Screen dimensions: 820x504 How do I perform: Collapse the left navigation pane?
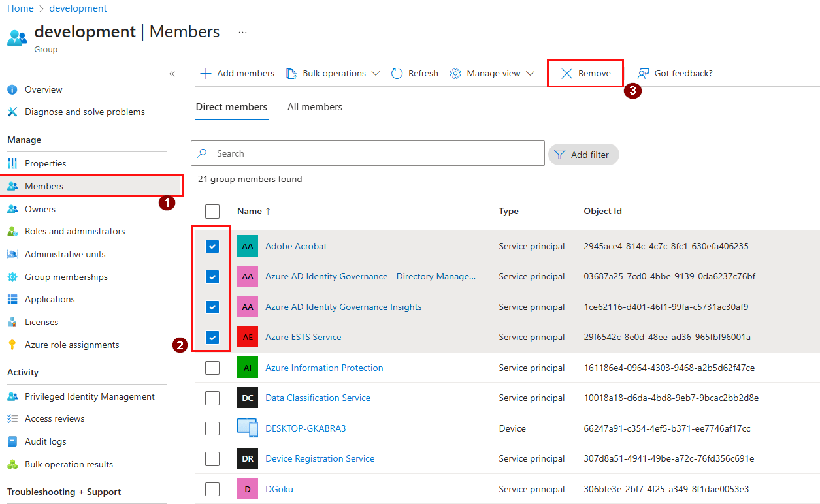[x=172, y=74]
